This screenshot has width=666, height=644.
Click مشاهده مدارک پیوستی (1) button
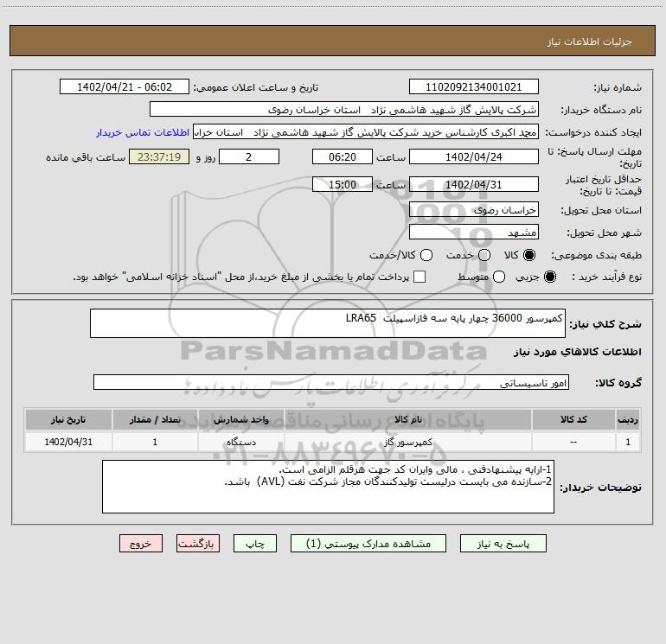tap(368, 544)
